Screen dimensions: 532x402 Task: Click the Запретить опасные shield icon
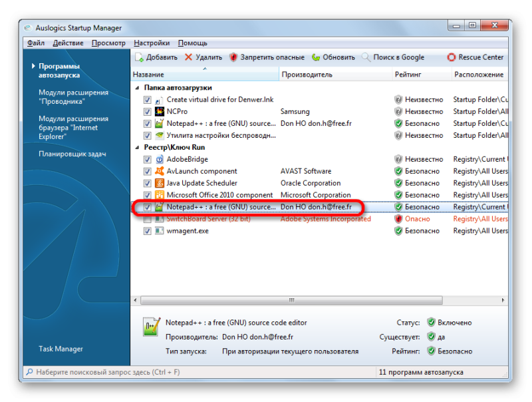point(233,57)
